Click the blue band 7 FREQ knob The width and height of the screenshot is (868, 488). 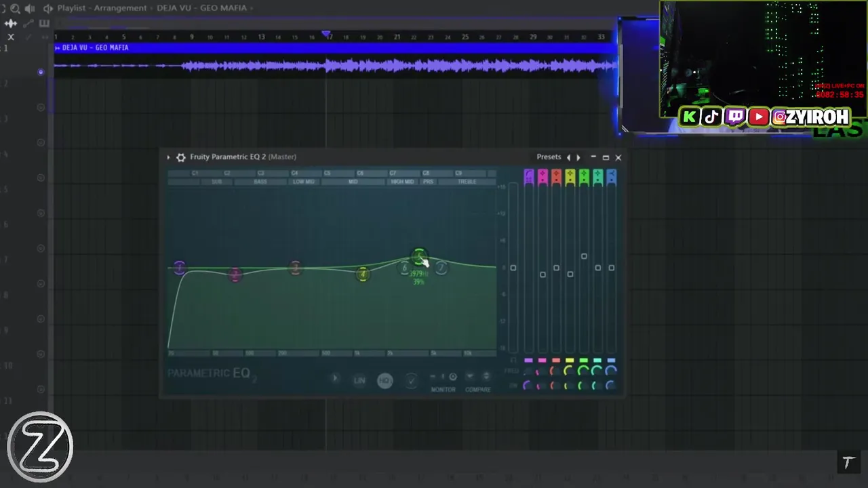pos(610,371)
